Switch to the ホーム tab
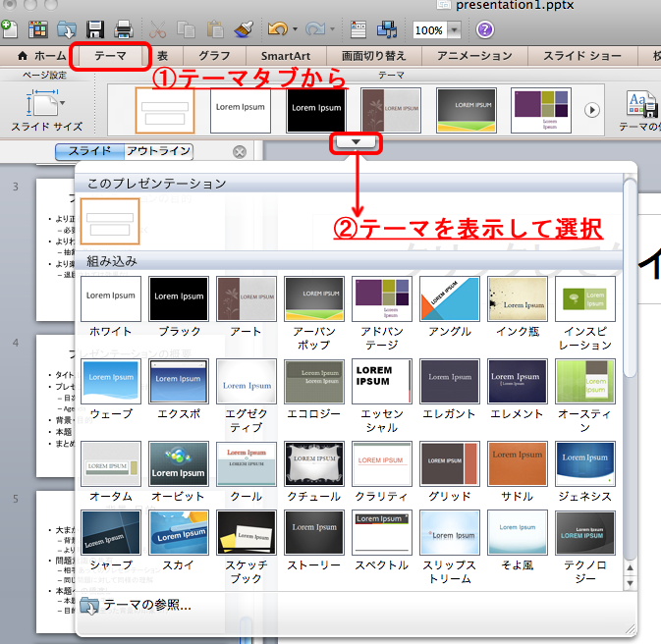This screenshot has width=661, height=644. coord(41,56)
